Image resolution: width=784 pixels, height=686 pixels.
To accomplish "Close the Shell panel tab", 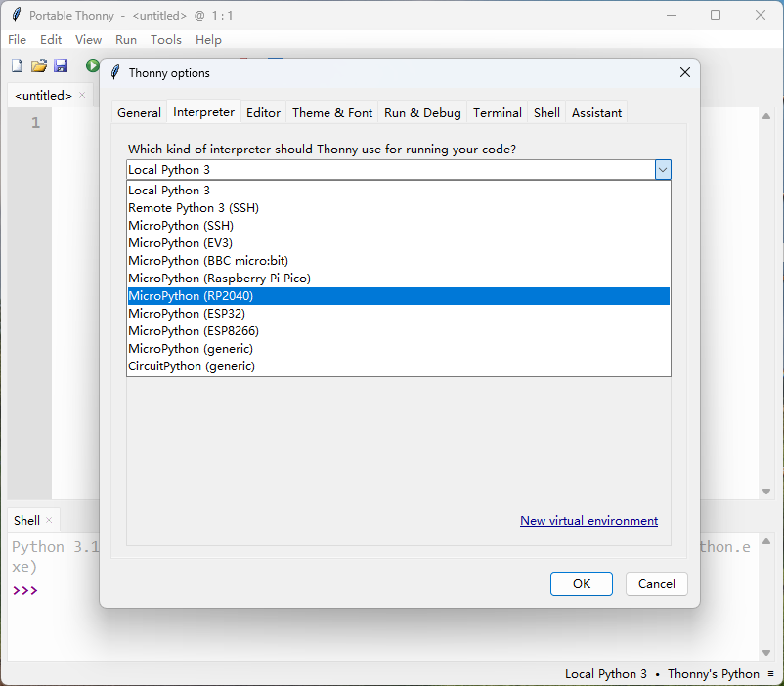I will point(49,520).
